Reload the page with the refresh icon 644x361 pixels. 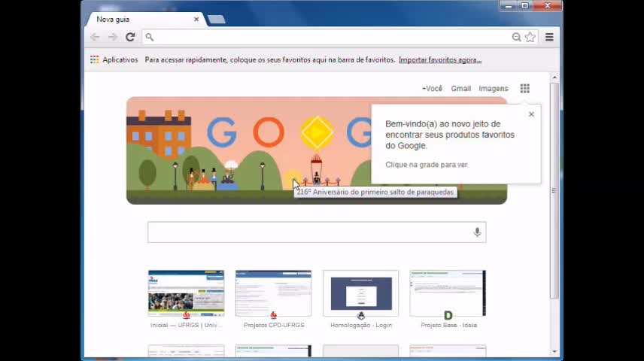click(130, 37)
